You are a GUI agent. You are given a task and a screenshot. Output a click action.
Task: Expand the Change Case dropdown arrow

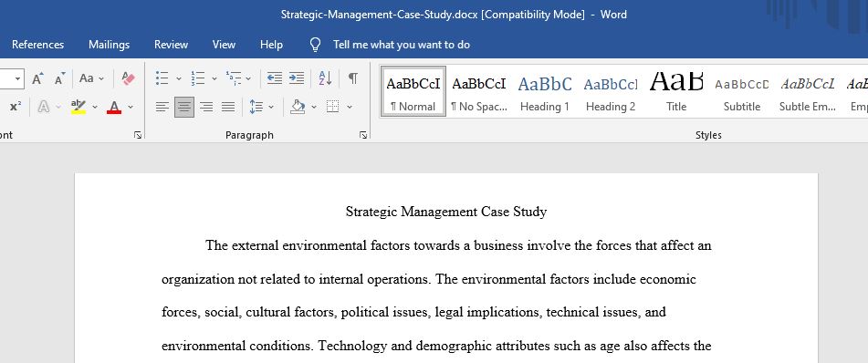coord(101,78)
